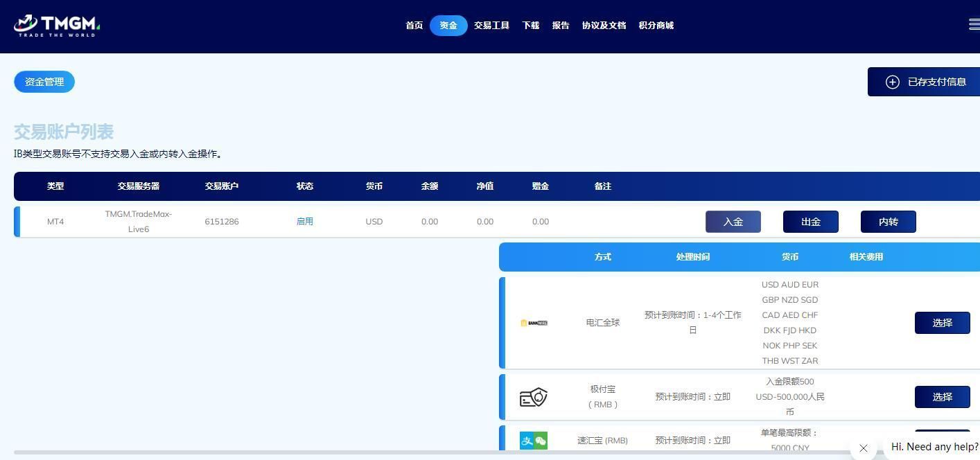Open the 协议及文档 page
The width and height of the screenshot is (980, 460).
click(x=603, y=25)
